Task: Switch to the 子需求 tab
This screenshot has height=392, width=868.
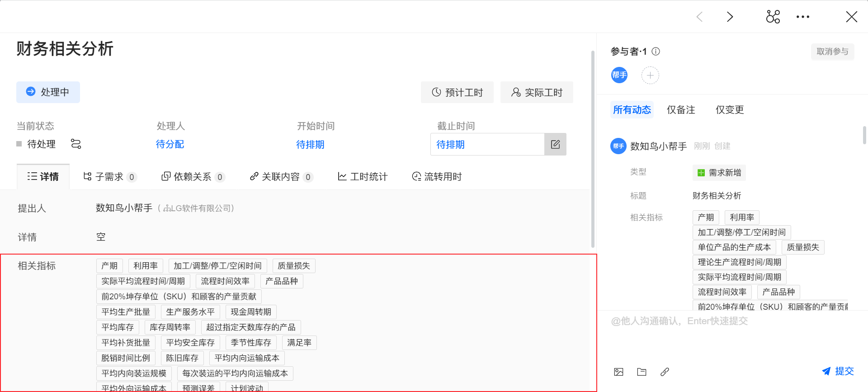Action: pyautogui.click(x=110, y=177)
